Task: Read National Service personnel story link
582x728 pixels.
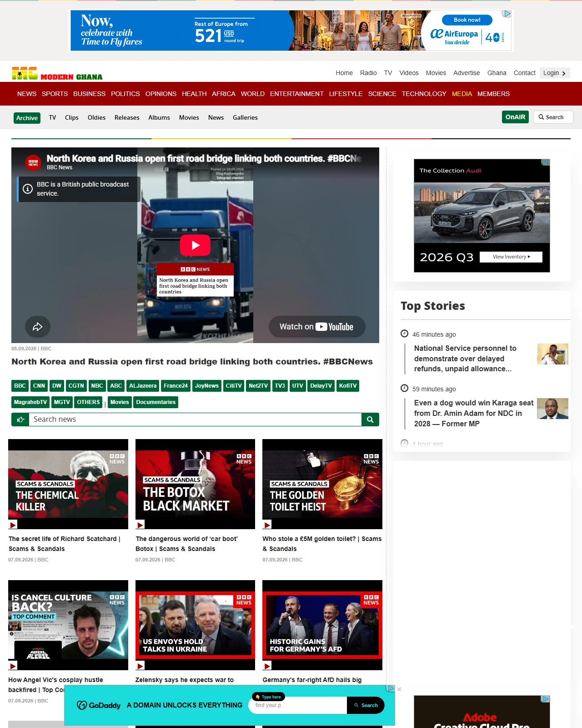Action: [x=465, y=359]
